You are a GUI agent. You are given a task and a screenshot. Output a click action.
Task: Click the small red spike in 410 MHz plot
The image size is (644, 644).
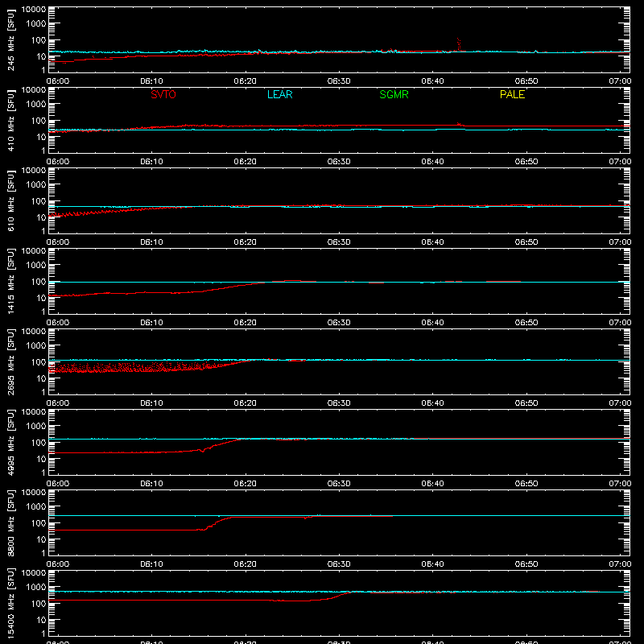459,124
